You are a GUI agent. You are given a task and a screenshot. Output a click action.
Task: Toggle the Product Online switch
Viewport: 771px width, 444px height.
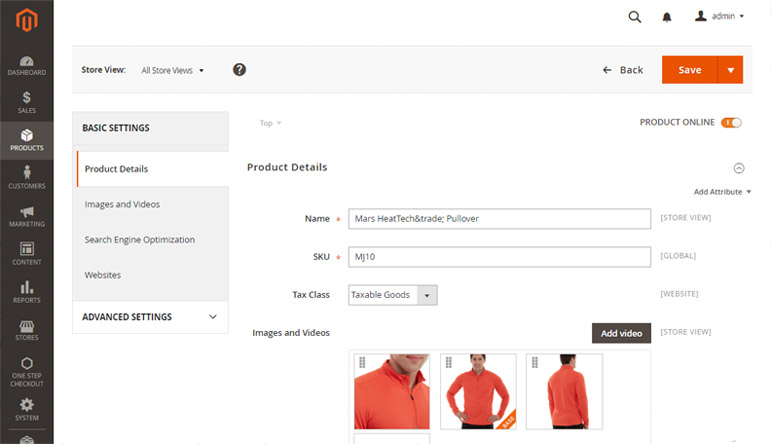point(731,123)
